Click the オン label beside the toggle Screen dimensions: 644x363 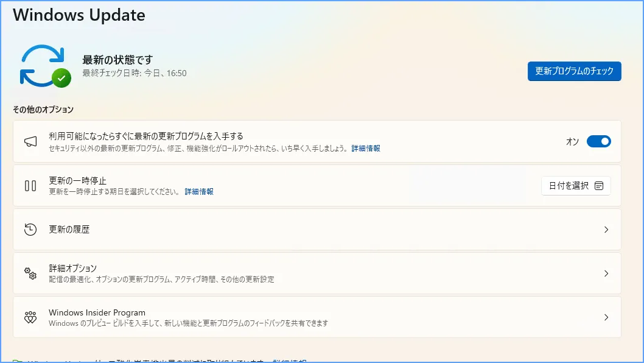(572, 141)
